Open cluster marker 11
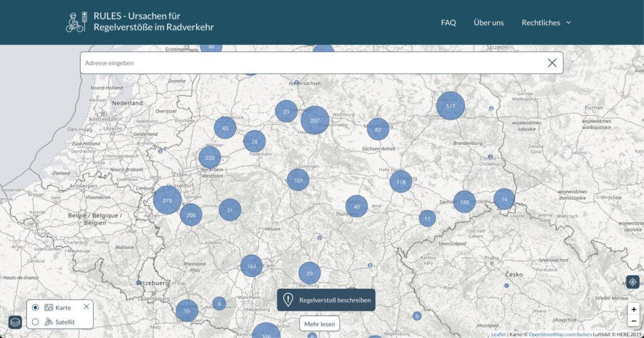This screenshot has width=644, height=338. point(428,218)
